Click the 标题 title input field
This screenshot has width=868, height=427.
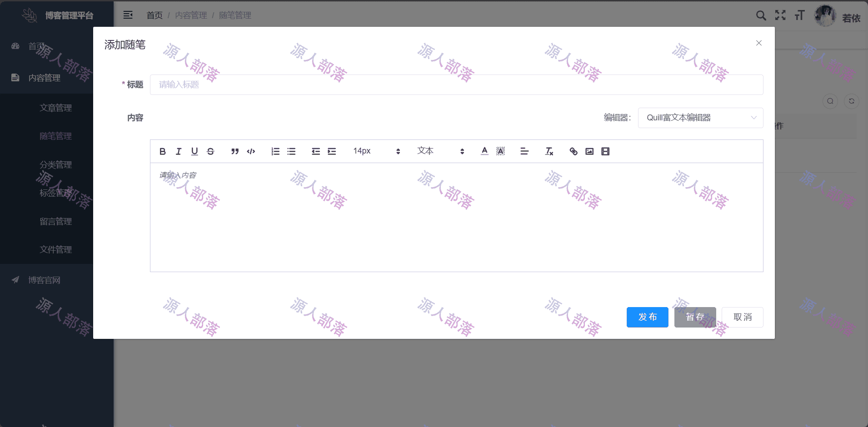pos(456,84)
